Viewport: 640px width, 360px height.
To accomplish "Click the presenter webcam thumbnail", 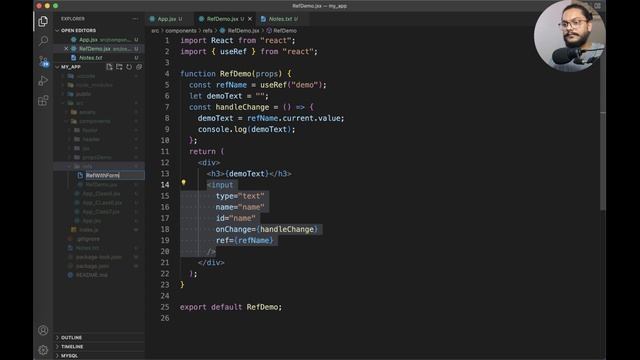I will [x=570, y=36].
